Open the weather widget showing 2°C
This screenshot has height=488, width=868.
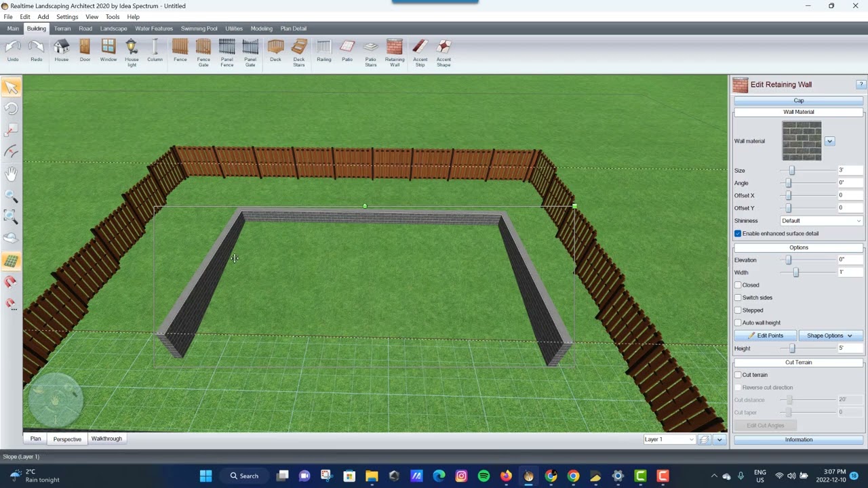[x=34, y=476]
